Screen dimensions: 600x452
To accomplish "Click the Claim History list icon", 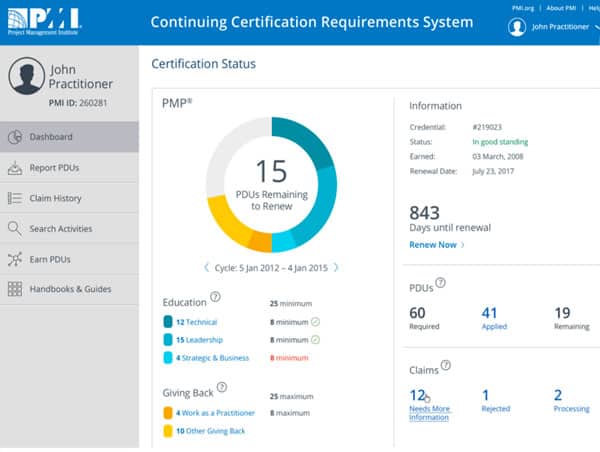I will tap(15, 198).
